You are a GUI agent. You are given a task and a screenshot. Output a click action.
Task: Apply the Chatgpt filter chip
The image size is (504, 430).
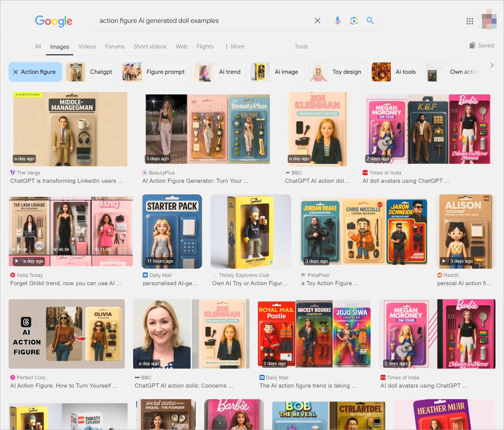point(92,72)
